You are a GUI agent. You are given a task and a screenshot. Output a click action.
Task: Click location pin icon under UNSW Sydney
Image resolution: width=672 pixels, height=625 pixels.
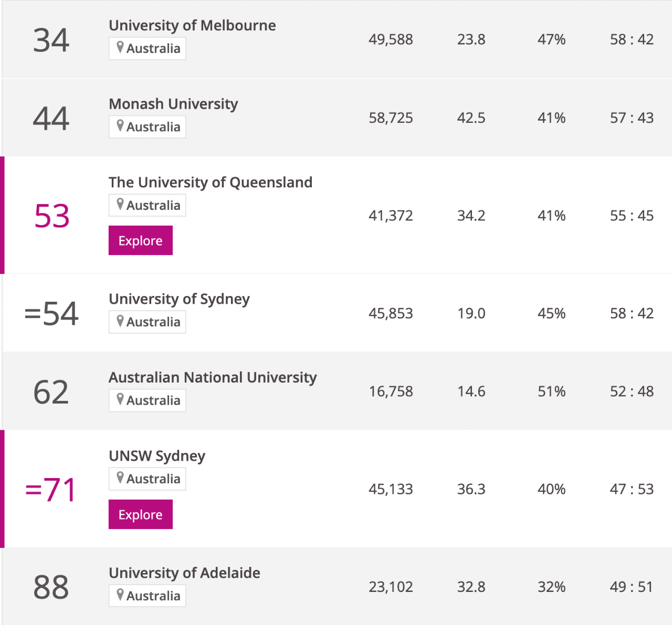[120, 478]
